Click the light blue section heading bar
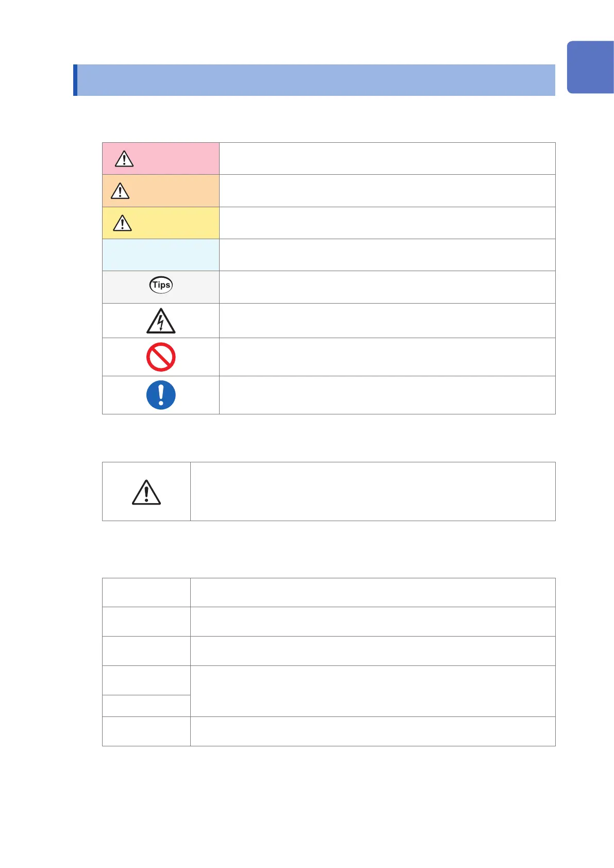Viewport: 614px width, 868px height. [x=316, y=80]
